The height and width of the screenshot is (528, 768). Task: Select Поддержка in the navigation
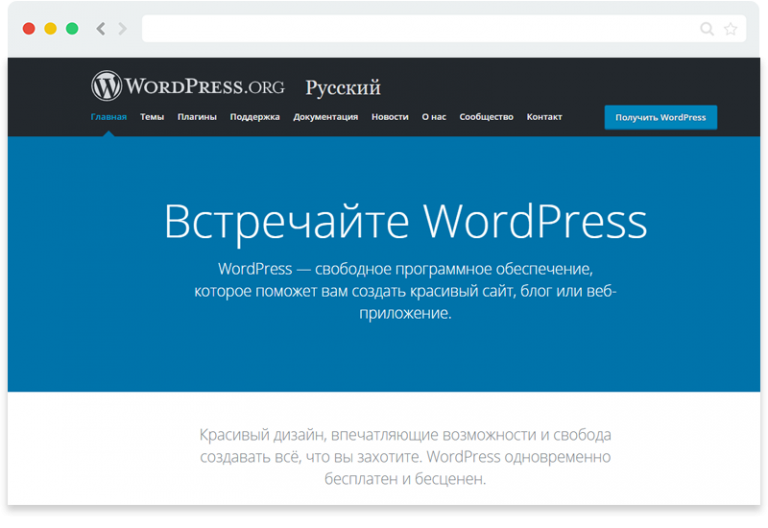point(255,117)
